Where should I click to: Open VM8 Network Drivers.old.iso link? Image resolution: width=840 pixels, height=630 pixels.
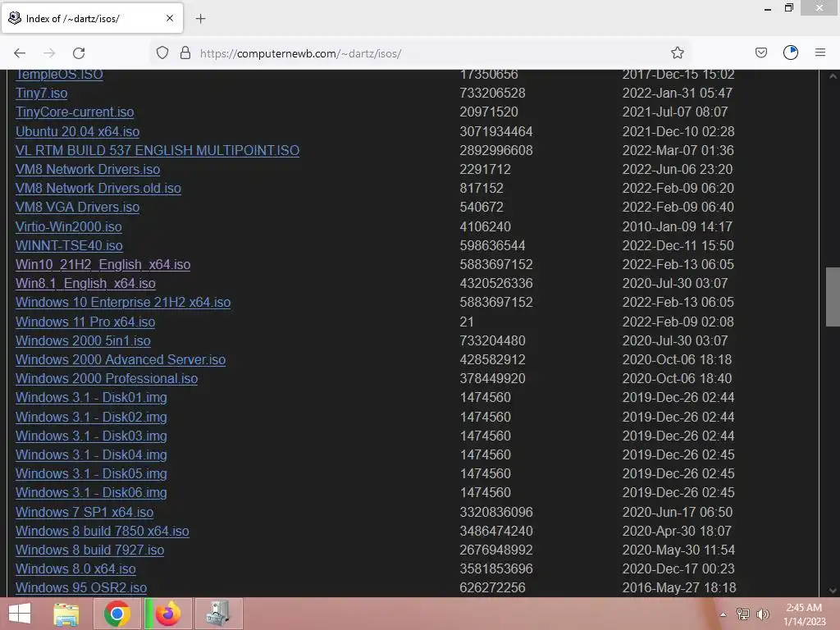click(98, 188)
